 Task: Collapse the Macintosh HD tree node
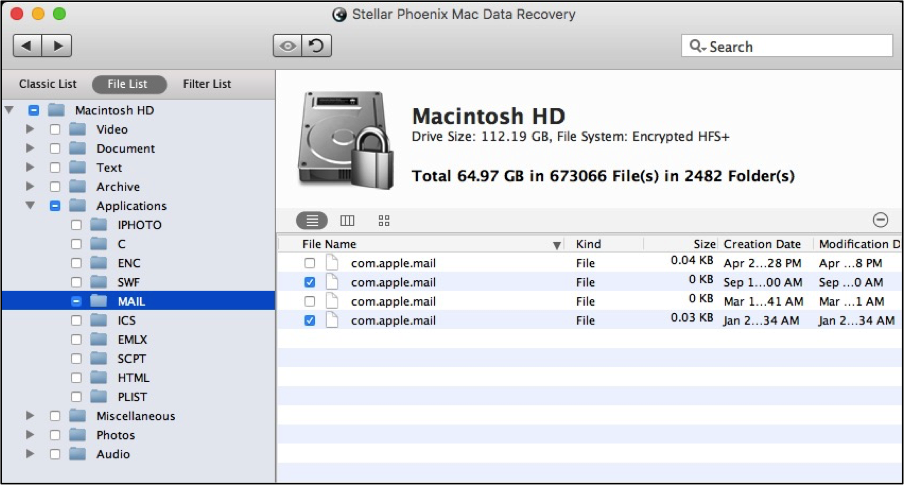click(x=9, y=110)
